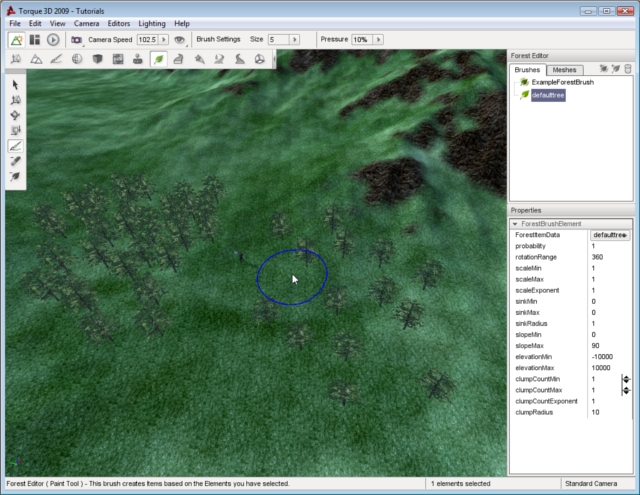Click the rotationRange value field

tap(610, 257)
